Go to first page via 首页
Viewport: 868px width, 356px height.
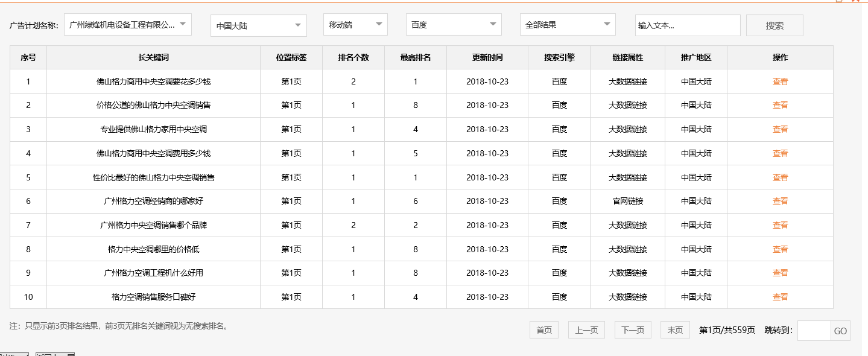tap(543, 329)
